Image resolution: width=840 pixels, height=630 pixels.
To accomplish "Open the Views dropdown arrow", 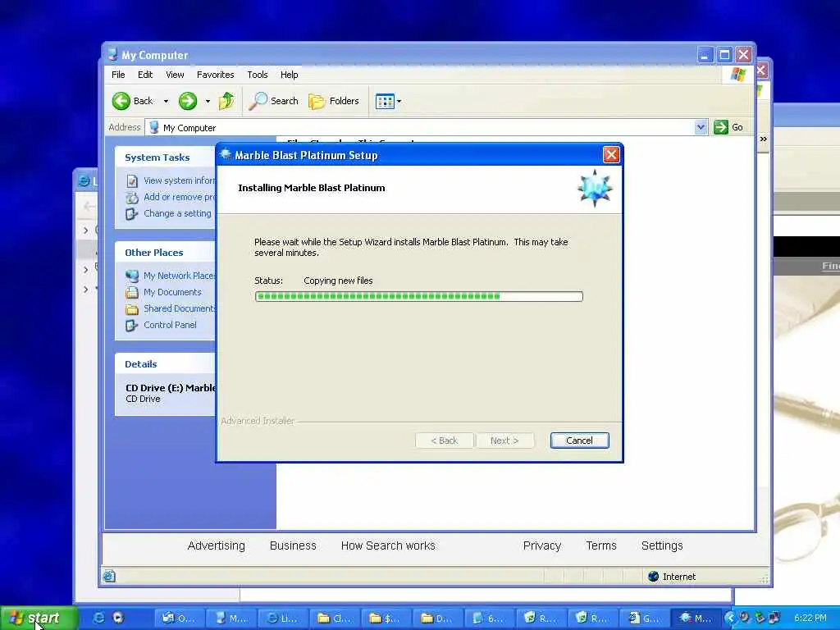I will [399, 101].
